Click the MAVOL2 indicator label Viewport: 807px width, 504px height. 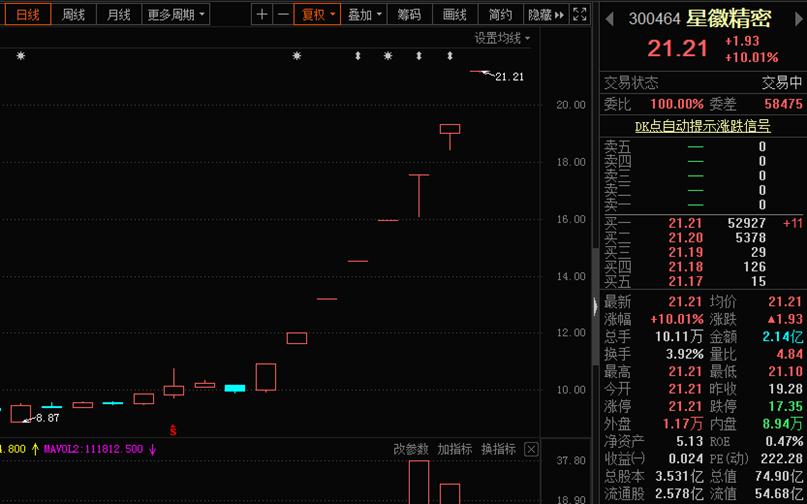pos(93,449)
